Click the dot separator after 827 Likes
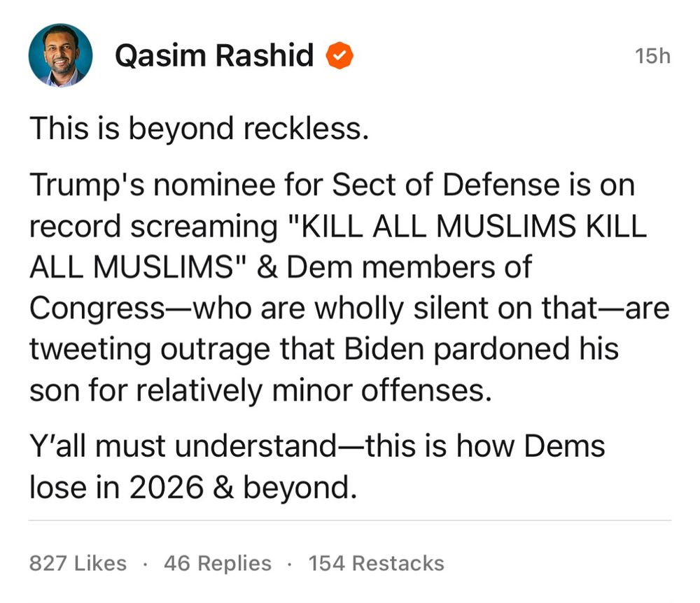 click(145, 564)
